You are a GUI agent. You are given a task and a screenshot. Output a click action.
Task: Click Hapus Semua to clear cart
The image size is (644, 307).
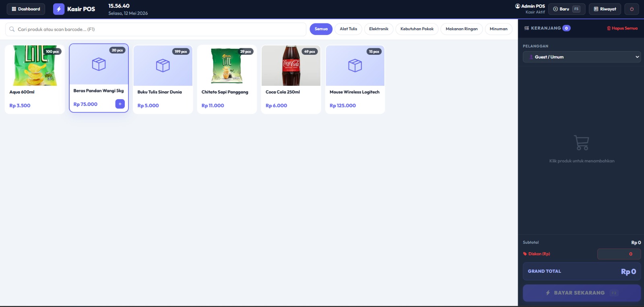pyautogui.click(x=622, y=28)
